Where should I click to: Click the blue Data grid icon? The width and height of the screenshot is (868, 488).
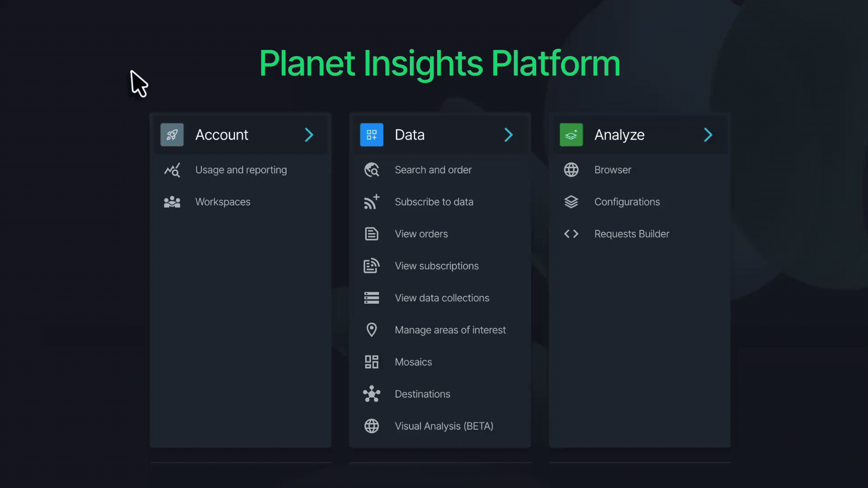[372, 135]
